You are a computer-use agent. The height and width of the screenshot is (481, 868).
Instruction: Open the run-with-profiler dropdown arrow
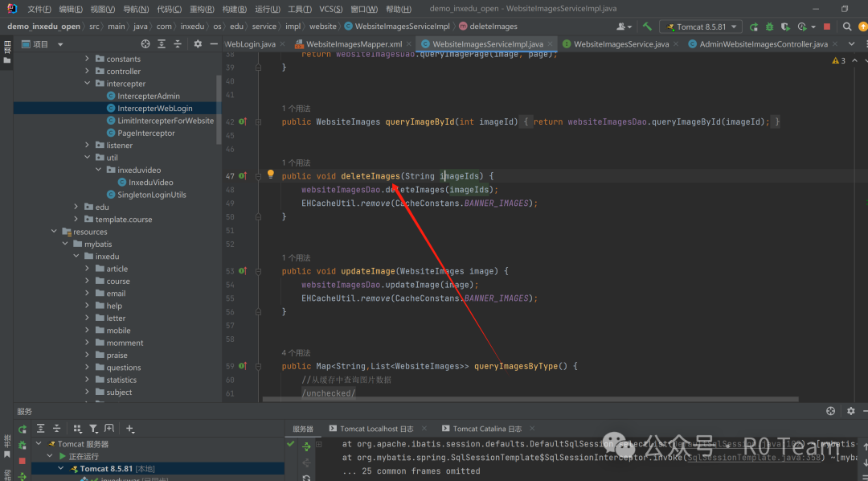pyautogui.click(x=813, y=27)
